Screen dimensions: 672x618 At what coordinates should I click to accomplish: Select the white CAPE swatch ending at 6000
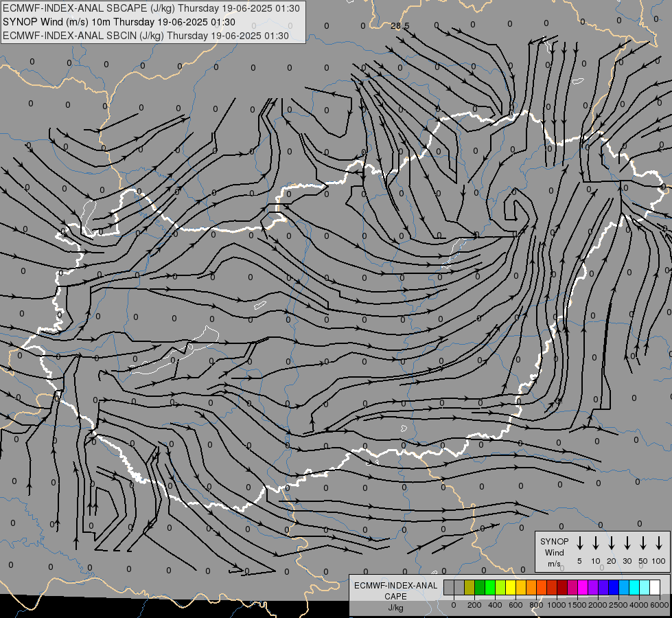(x=656, y=587)
